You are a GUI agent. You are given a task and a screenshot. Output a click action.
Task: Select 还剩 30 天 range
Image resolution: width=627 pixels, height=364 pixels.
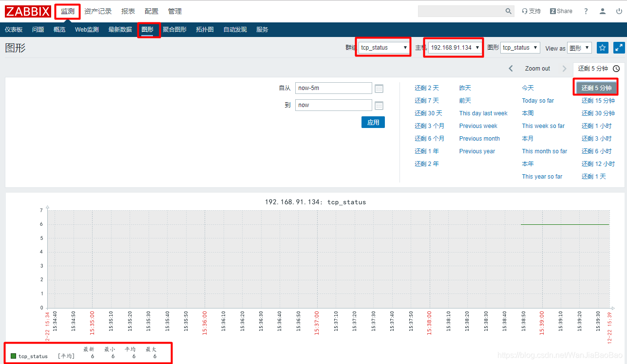pos(429,113)
